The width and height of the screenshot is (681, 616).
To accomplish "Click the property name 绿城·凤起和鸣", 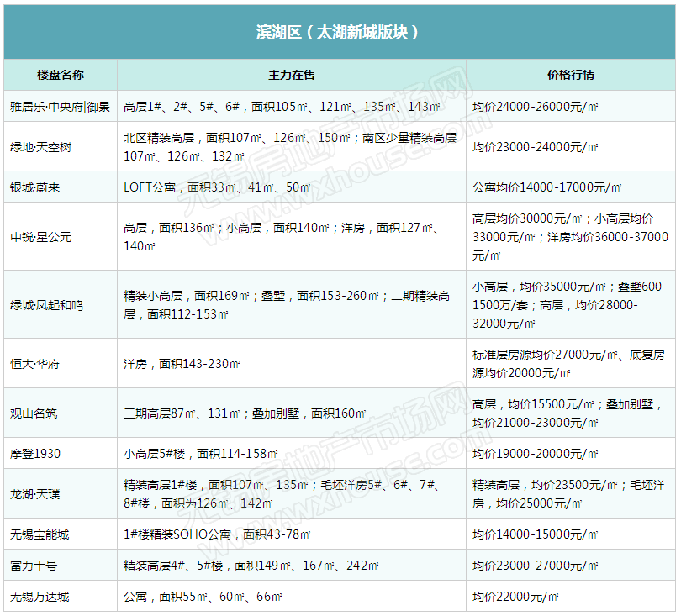I will (x=46, y=305).
